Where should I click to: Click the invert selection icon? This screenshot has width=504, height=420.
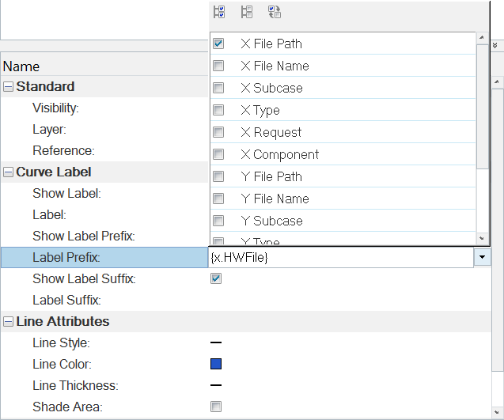[275, 12]
